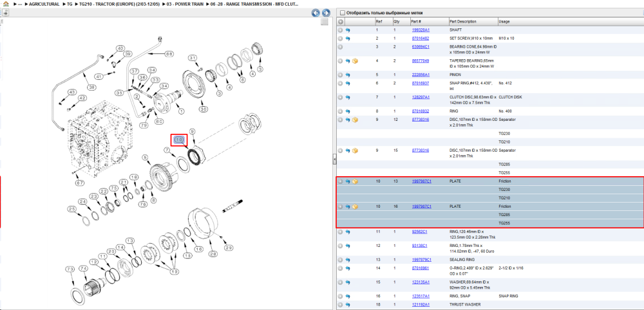This screenshot has width=644, height=310.
Task: Open part link 630694C1
Action: (x=421, y=47)
